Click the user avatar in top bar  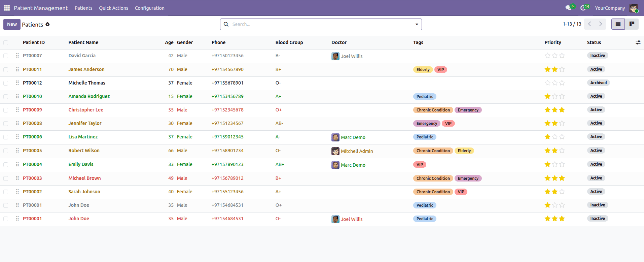[634, 8]
